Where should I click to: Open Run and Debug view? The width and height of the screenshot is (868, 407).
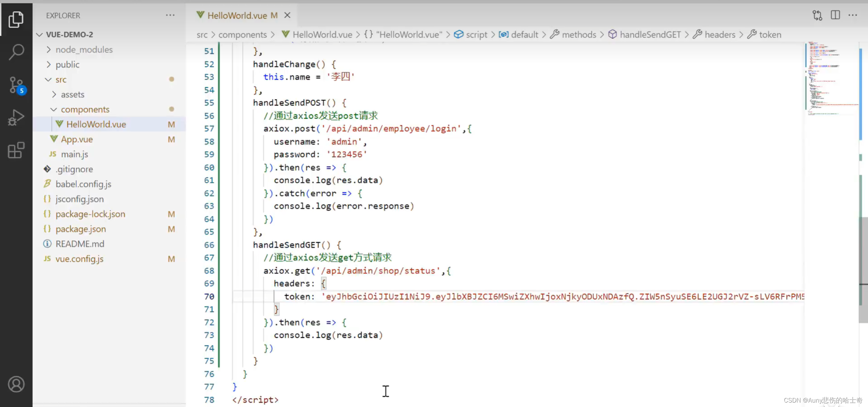pos(16,117)
